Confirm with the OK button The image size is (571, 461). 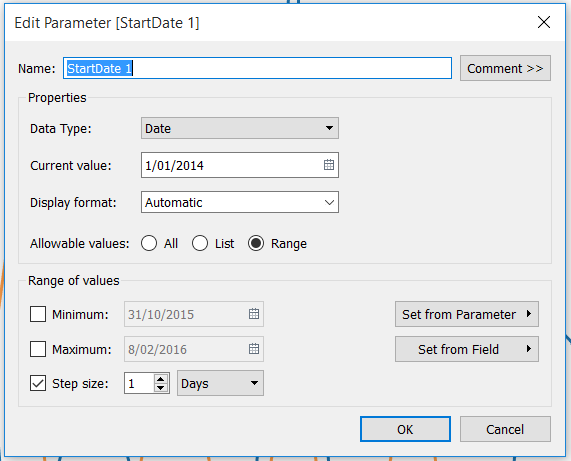tap(405, 429)
